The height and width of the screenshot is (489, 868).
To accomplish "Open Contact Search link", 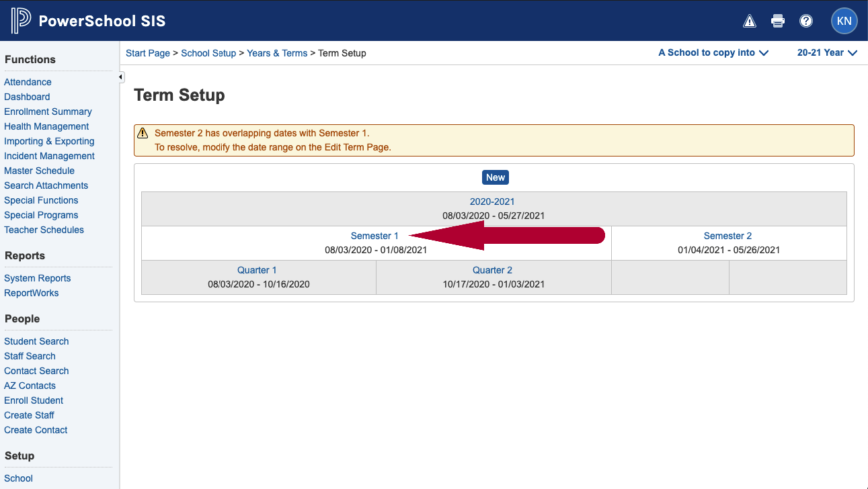I will (x=36, y=371).
